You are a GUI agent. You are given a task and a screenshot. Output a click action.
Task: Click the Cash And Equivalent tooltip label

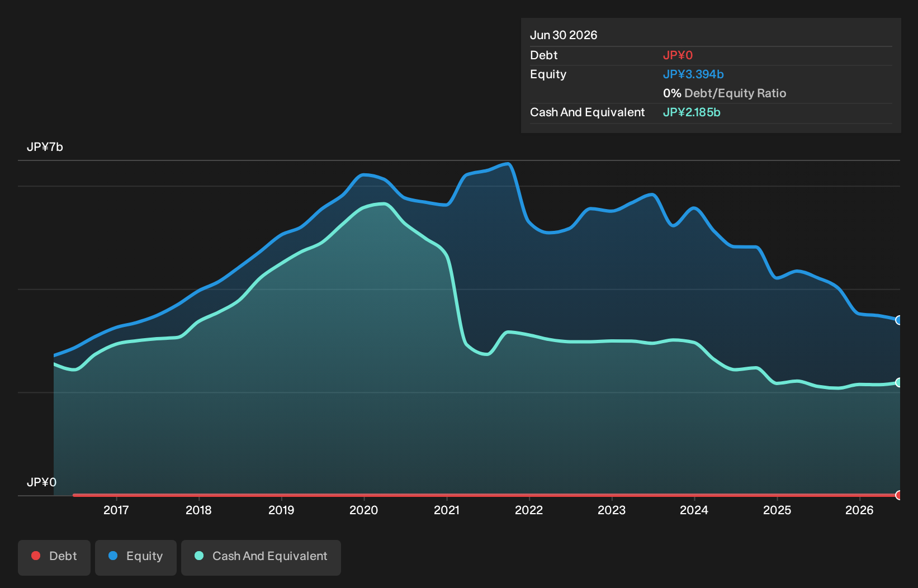pyautogui.click(x=588, y=112)
